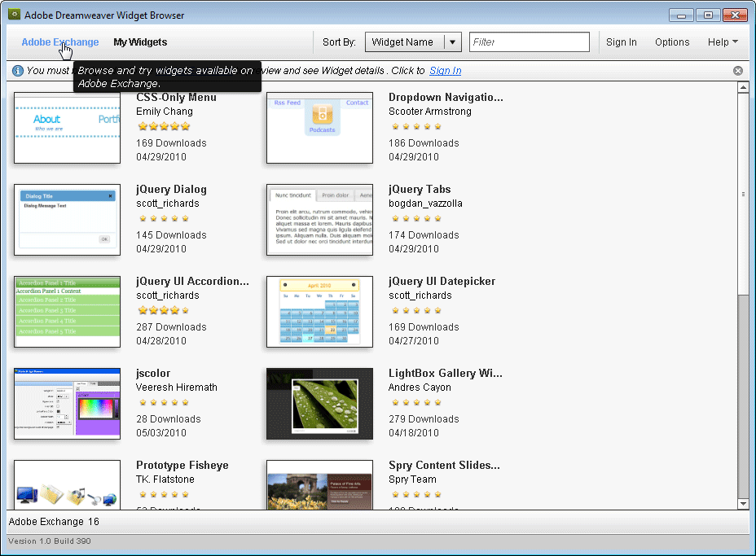Click inside the Filter search box
756x556 pixels.
(x=529, y=41)
